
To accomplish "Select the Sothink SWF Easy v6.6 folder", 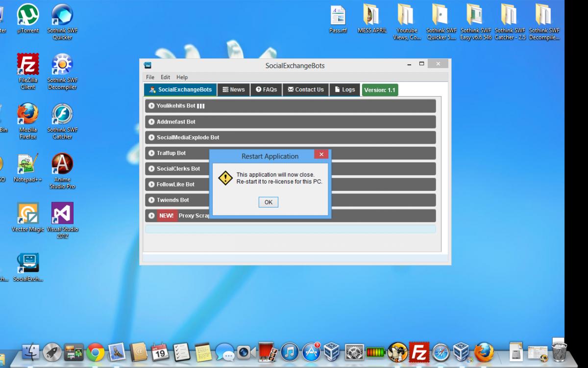I will 476,22.
